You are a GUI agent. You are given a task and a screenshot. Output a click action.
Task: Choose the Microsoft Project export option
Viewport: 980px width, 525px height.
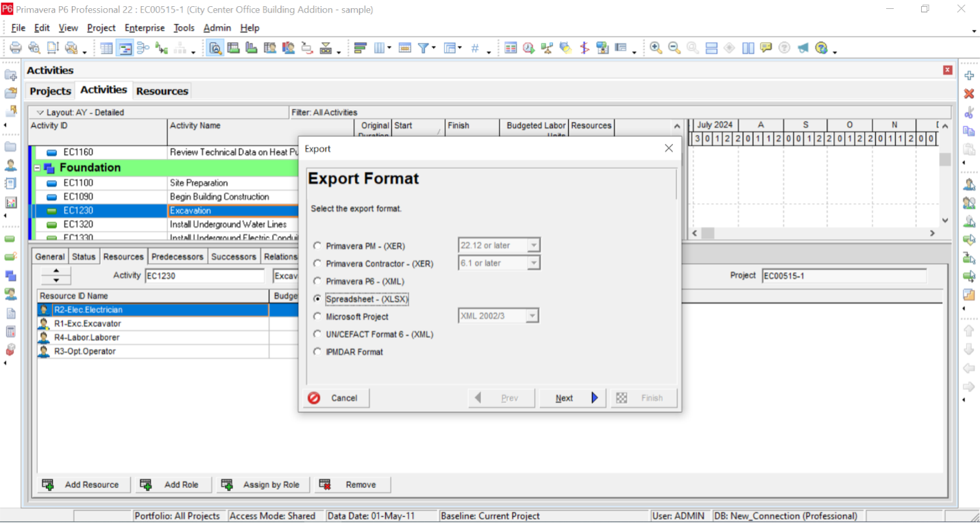317,317
